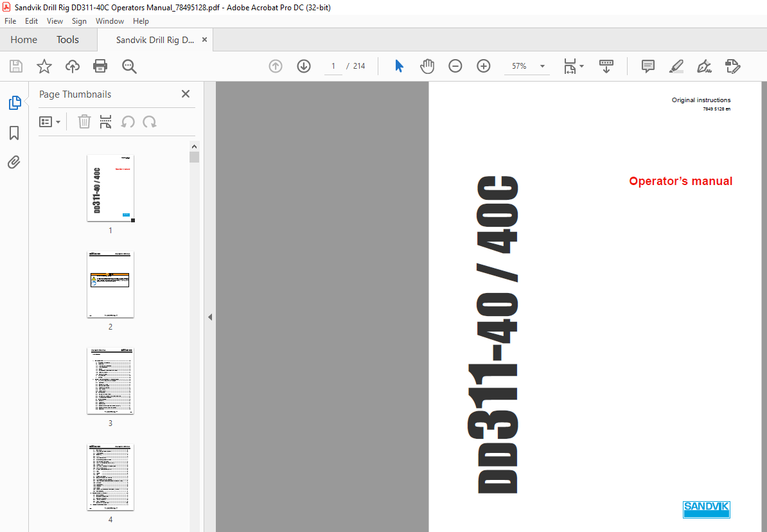
Task: Select page 4 thumbnail
Action: [110, 477]
